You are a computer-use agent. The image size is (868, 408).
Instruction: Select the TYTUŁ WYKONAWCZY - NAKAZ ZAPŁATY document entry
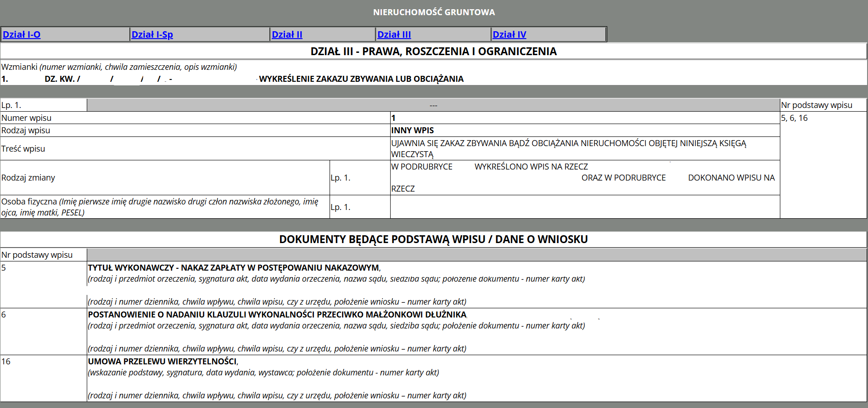click(x=234, y=268)
